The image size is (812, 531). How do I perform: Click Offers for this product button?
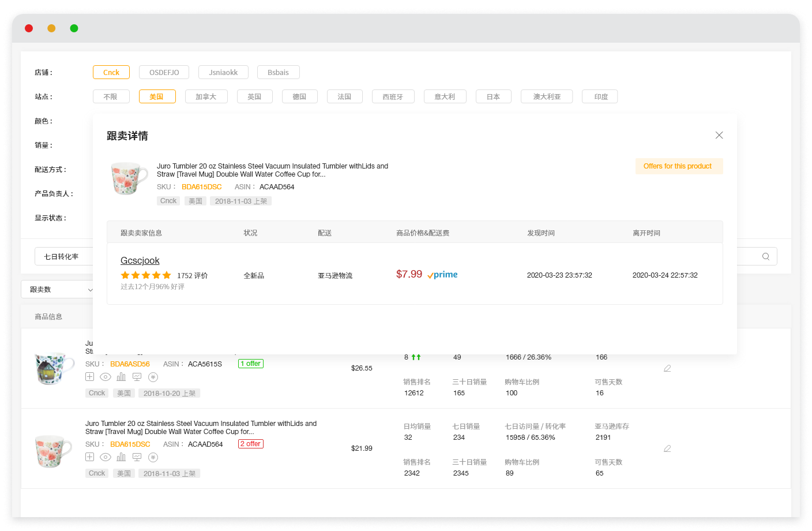click(678, 166)
